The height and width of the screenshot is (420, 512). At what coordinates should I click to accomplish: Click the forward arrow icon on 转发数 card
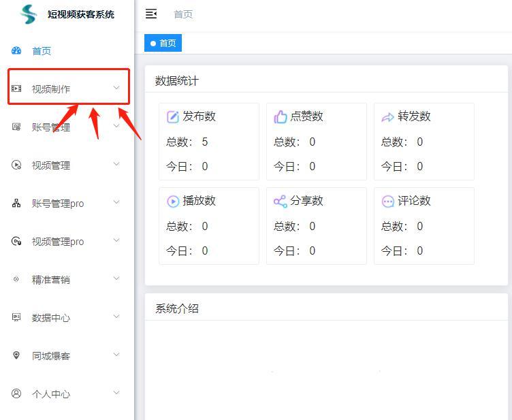387,117
